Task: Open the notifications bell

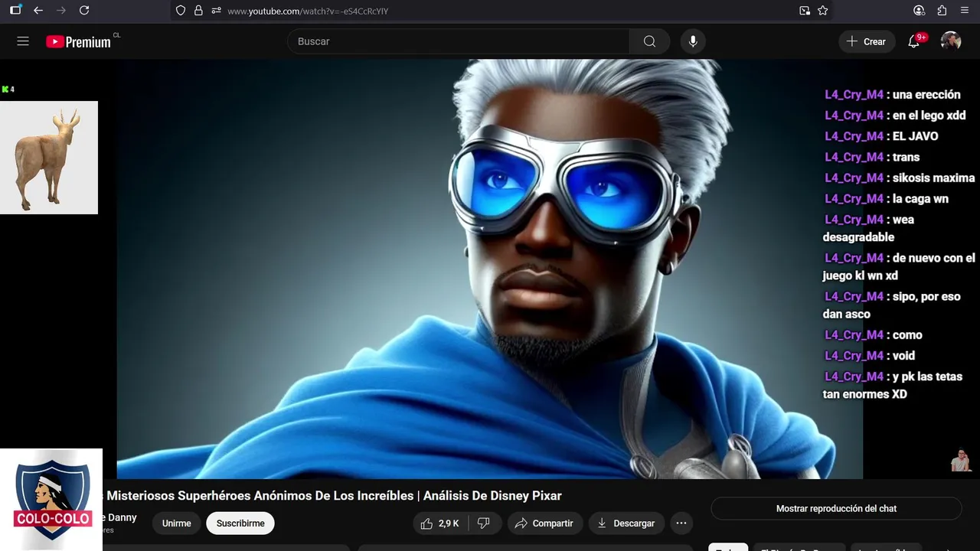Action: [x=913, y=41]
